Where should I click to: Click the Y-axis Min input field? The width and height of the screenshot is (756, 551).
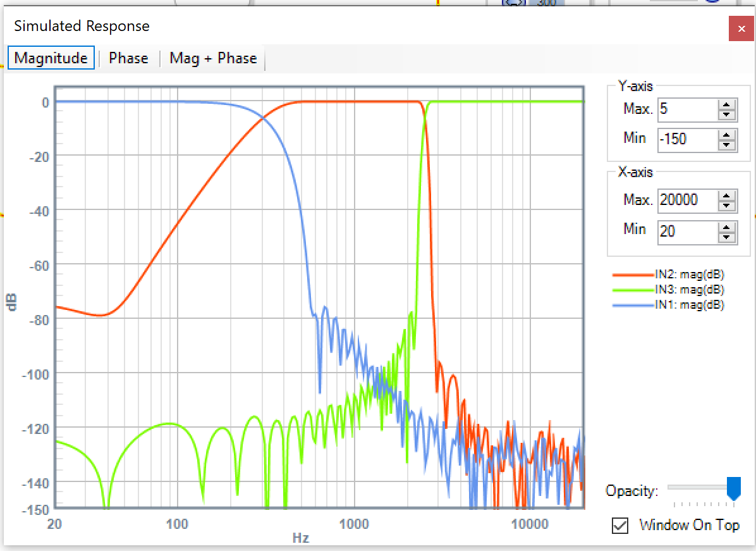[688, 139]
